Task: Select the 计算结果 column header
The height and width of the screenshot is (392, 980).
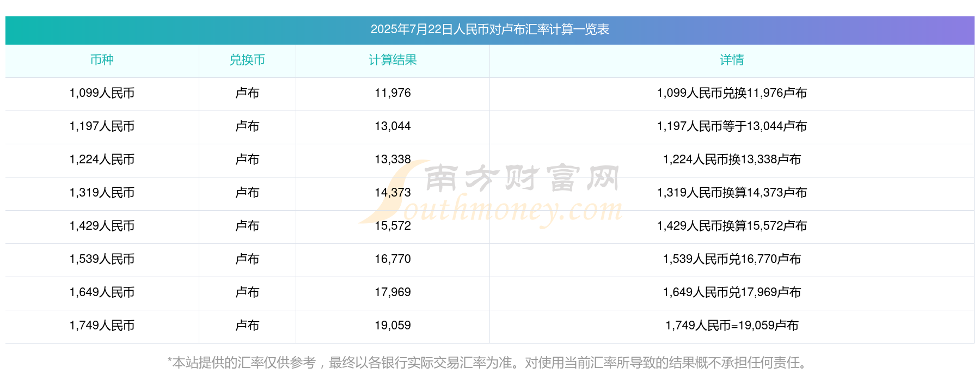Action: [x=393, y=60]
